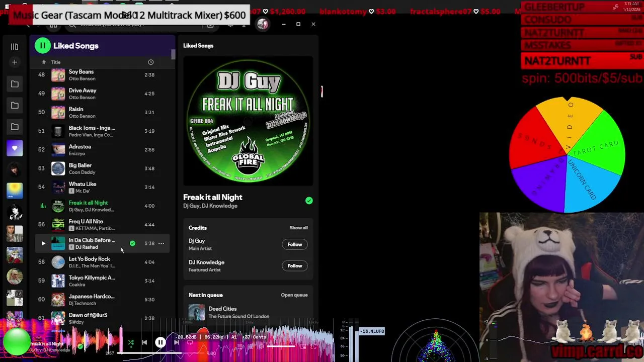Sort tracks by the Title column header
Screen dimensions: 644x362
[56, 62]
